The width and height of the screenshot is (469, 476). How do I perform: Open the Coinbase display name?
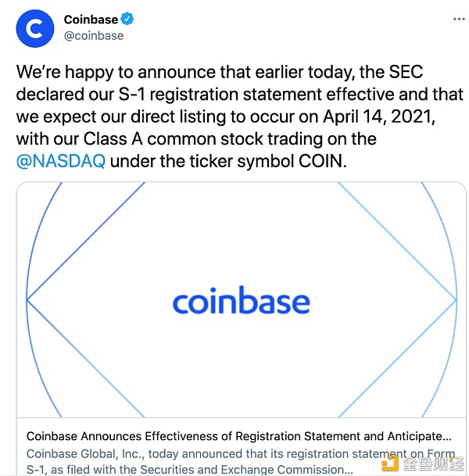pyautogui.click(x=91, y=20)
